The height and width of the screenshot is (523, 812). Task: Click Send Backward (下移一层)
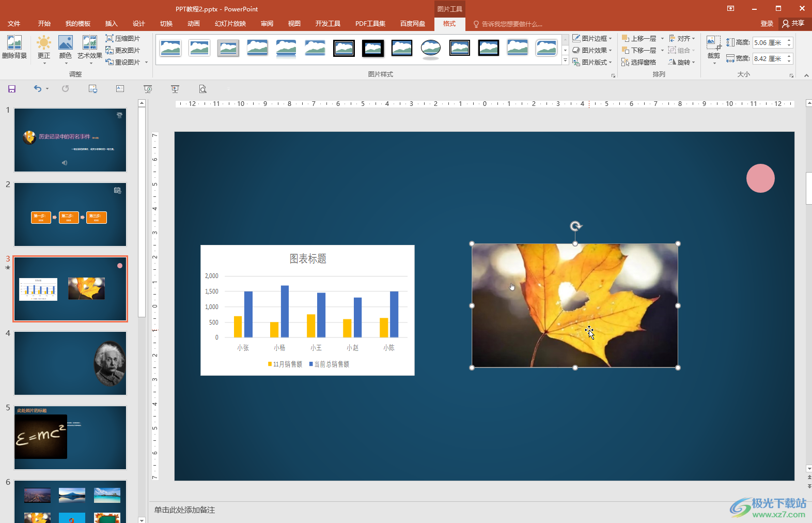(x=639, y=50)
